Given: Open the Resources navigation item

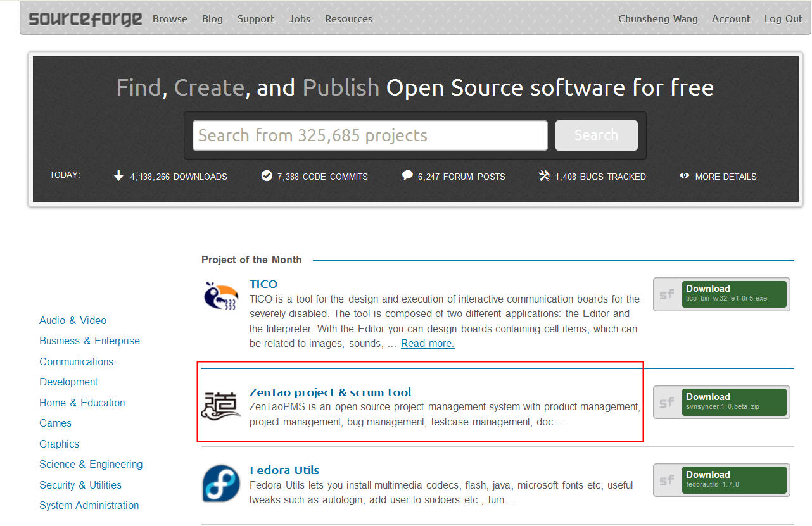Looking at the screenshot, I should click(x=348, y=18).
